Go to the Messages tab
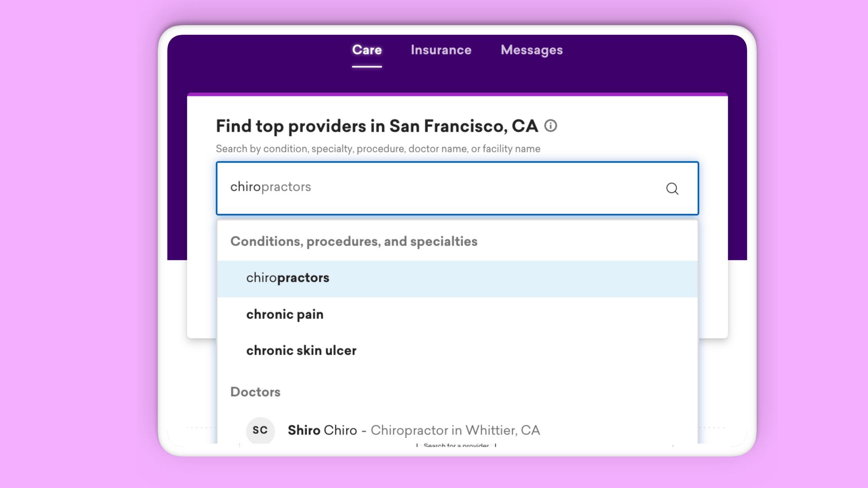The height and width of the screenshot is (488, 868). [531, 50]
